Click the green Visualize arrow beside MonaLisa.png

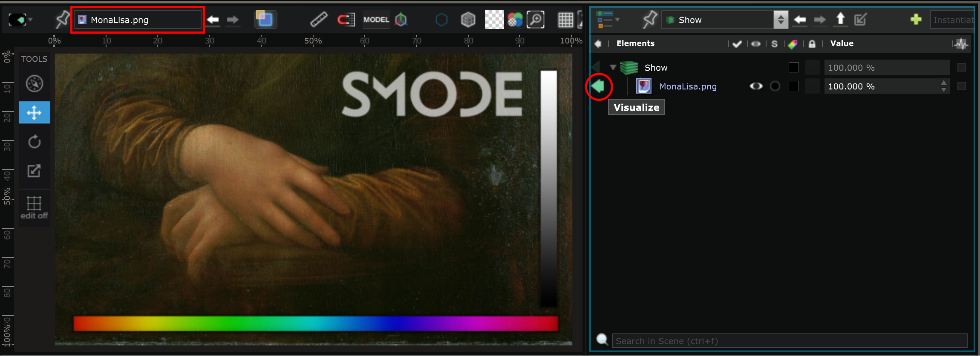click(598, 86)
